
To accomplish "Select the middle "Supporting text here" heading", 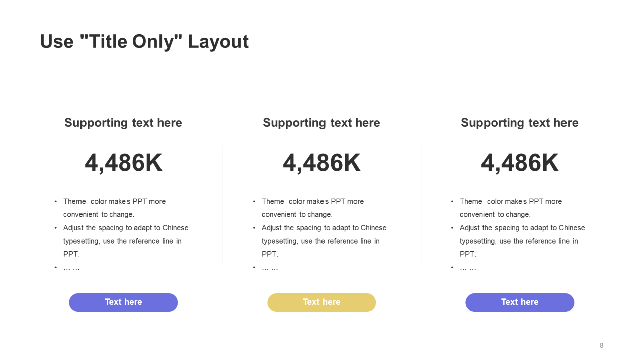I will tap(321, 123).
